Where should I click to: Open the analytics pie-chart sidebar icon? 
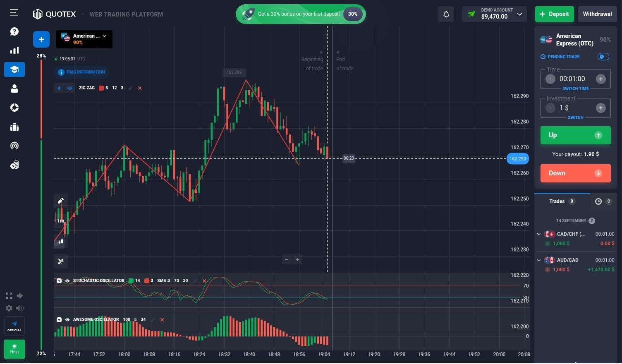(x=14, y=108)
